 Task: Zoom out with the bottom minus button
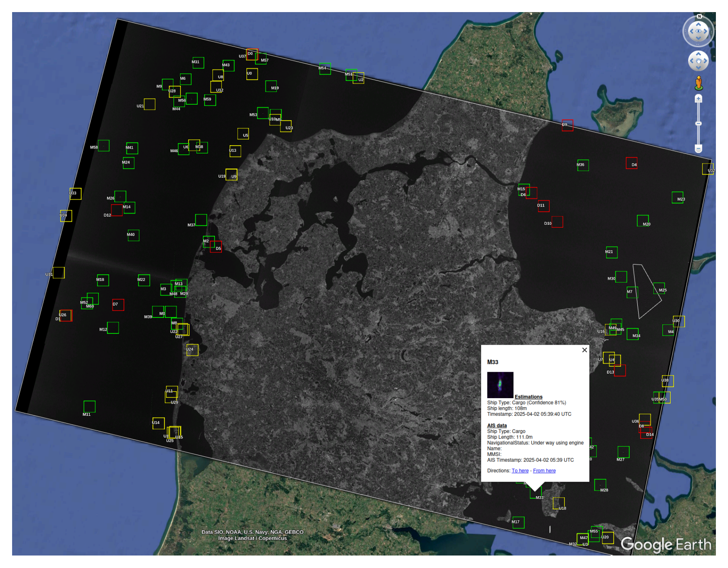click(x=699, y=148)
